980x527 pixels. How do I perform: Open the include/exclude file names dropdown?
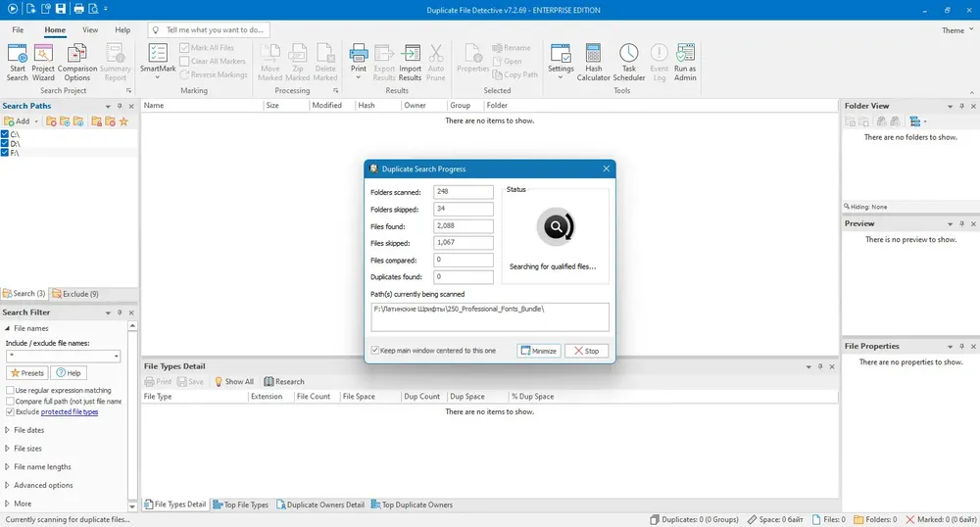click(117, 356)
